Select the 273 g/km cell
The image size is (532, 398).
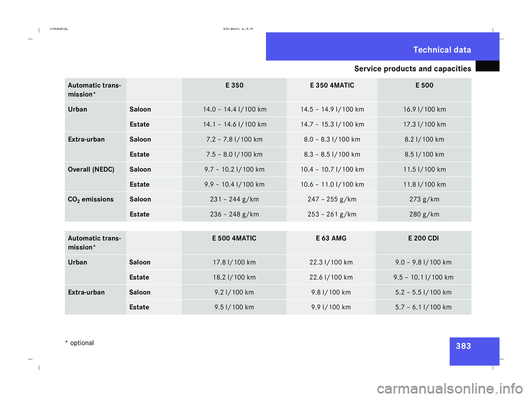(424, 199)
